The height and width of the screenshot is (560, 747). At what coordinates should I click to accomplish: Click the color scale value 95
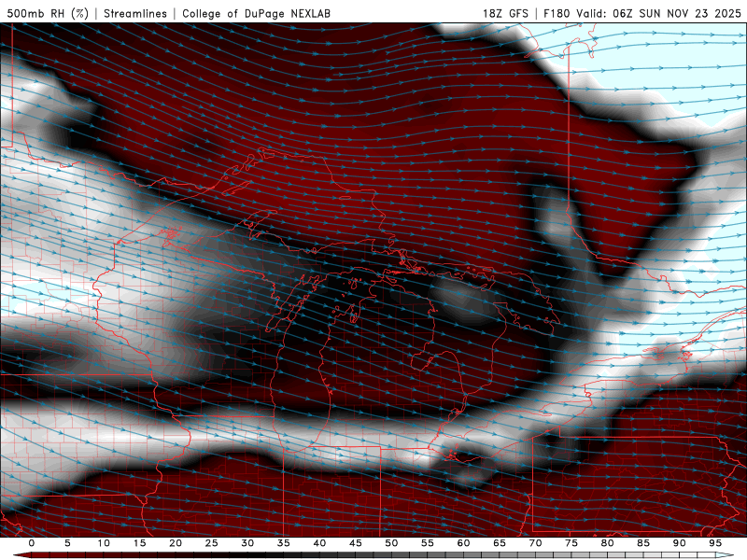click(715, 543)
